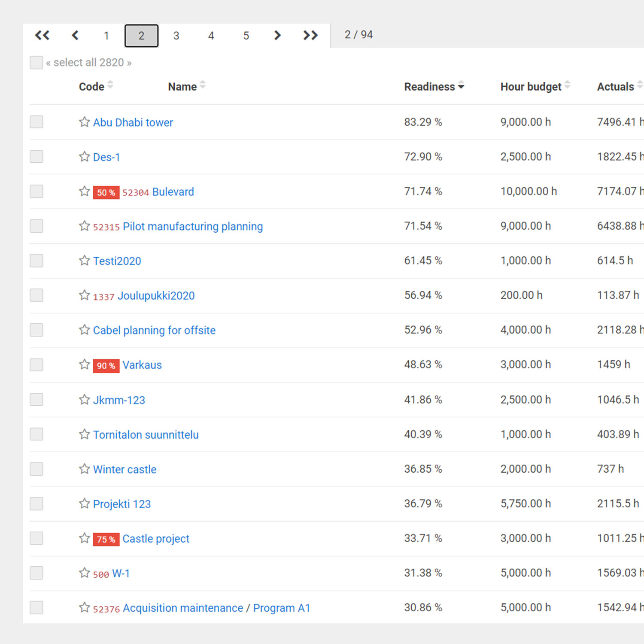Advance to next page arrow
Screen dimensions: 644x644
coord(277,35)
